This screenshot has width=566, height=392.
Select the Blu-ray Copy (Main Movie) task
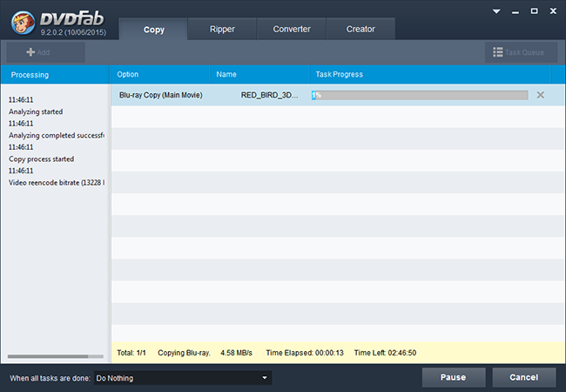tap(161, 95)
